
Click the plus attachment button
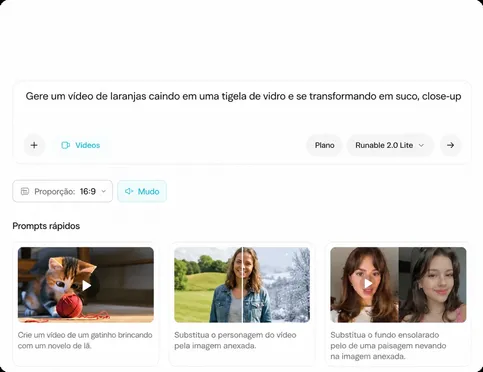pyautogui.click(x=34, y=145)
